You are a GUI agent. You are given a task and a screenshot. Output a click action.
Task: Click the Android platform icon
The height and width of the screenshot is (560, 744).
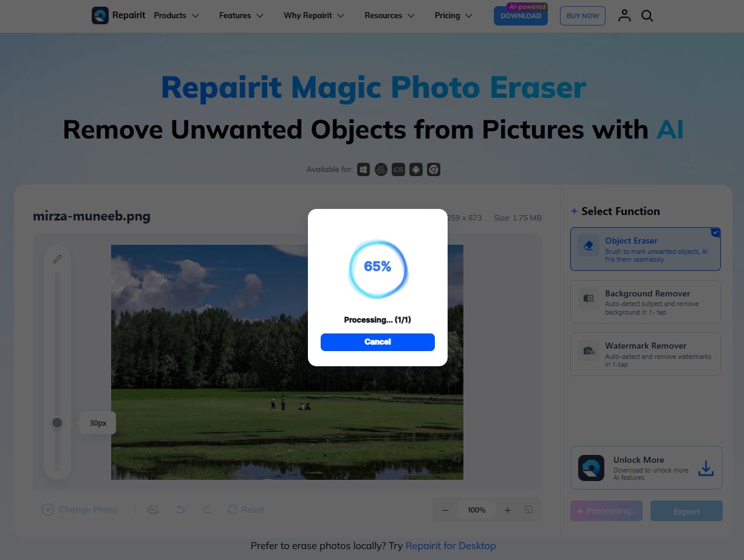pyautogui.click(x=416, y=169)
